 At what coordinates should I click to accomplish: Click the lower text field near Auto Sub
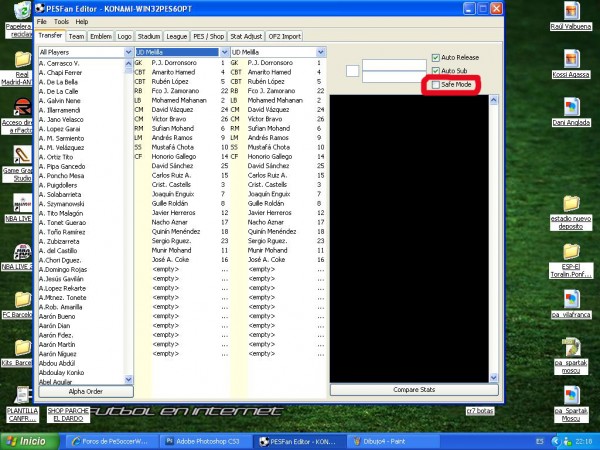coord(394,77)
